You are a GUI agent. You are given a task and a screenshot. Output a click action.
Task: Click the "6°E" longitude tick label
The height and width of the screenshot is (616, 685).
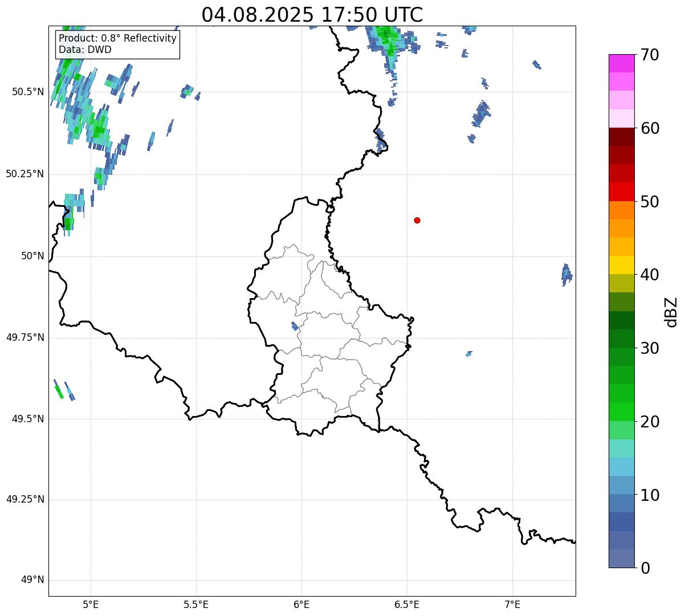[301, 604]
